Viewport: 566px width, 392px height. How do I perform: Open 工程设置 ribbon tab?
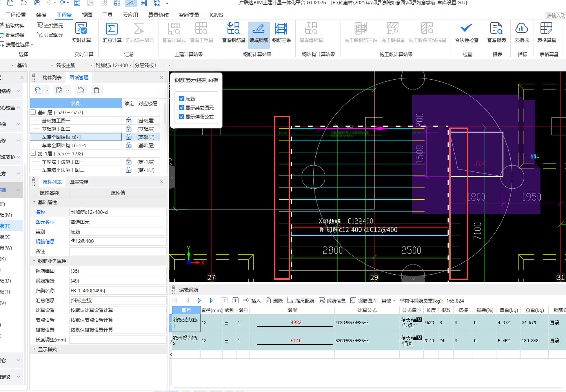16,15
